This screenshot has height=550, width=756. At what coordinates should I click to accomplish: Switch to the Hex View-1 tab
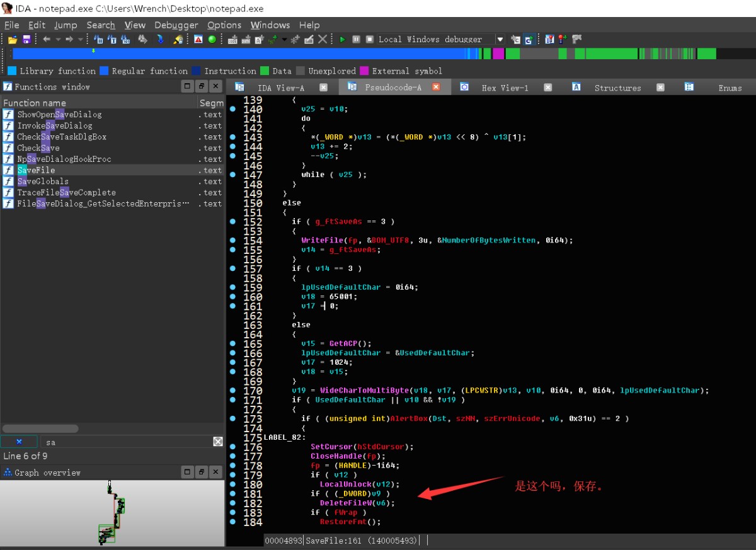click(505, 88)
